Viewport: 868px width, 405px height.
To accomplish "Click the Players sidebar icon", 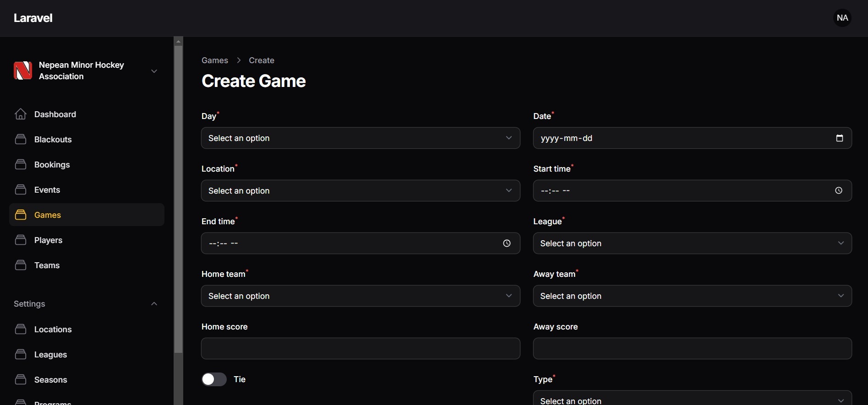I will (21, 240).
